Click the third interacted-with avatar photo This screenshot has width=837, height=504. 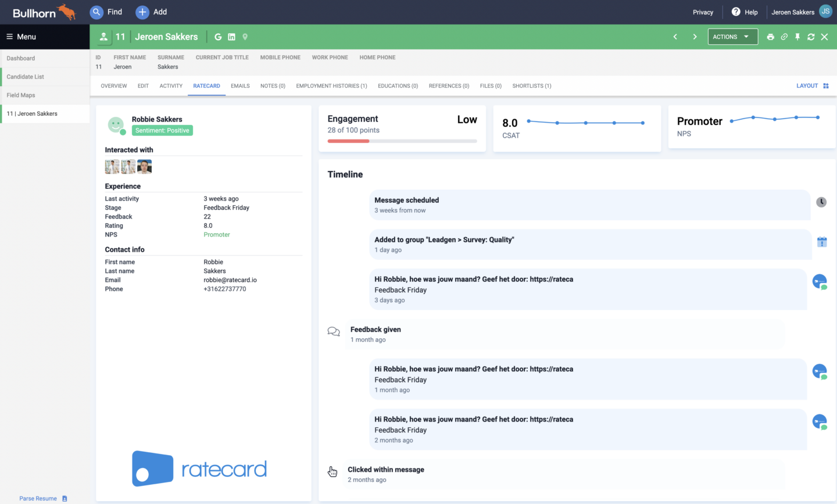(x=144, y=167)
